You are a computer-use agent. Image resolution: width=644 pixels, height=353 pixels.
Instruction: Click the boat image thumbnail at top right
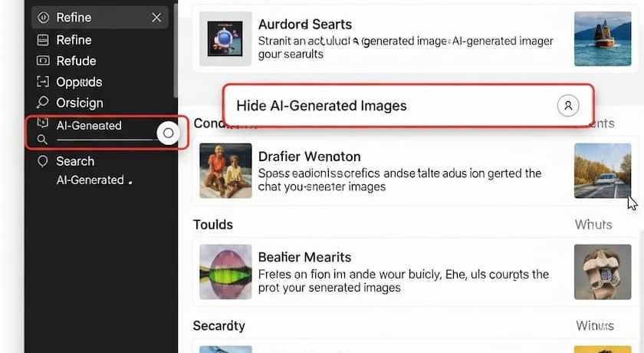coord(603,38)
